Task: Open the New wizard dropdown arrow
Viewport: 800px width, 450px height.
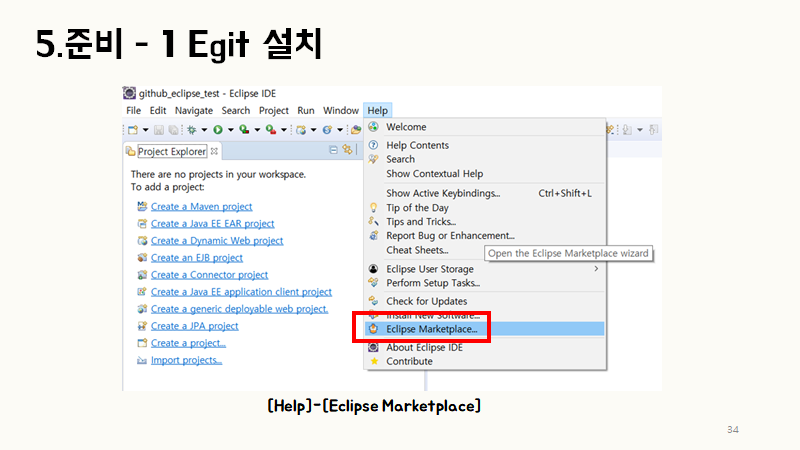Action: coord(145,130)
